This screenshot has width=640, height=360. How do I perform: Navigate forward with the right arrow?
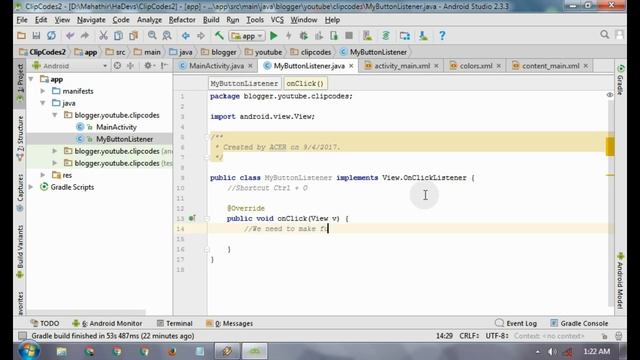click(200, 36)
